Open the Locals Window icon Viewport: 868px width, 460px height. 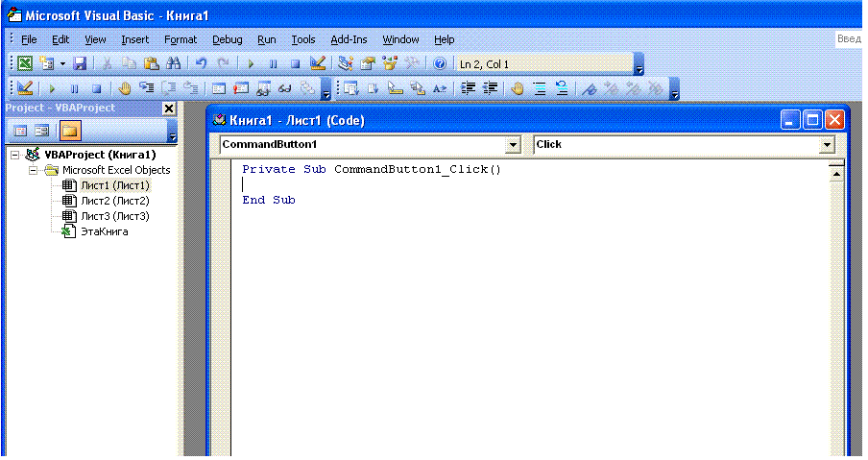[219, 88]
